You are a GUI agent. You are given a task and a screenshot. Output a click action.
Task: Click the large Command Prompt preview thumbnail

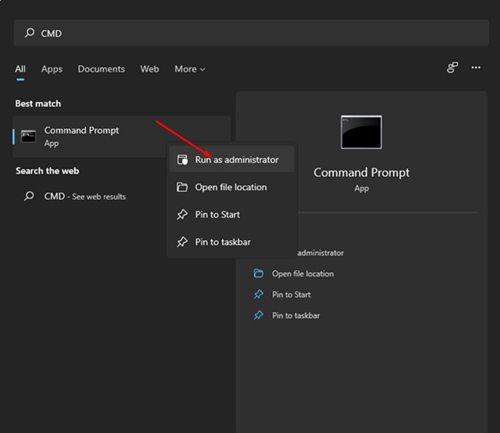[361, 132]
